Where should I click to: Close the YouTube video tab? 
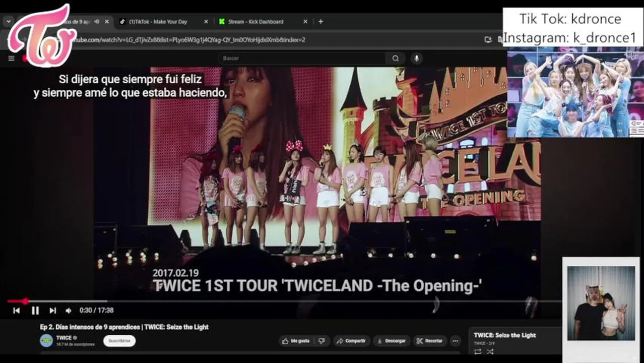coord(106,22)
